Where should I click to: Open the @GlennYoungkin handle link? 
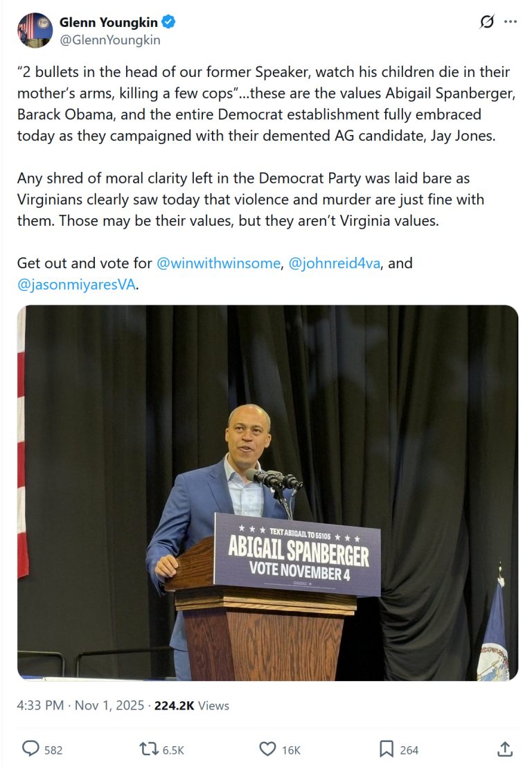110,40
